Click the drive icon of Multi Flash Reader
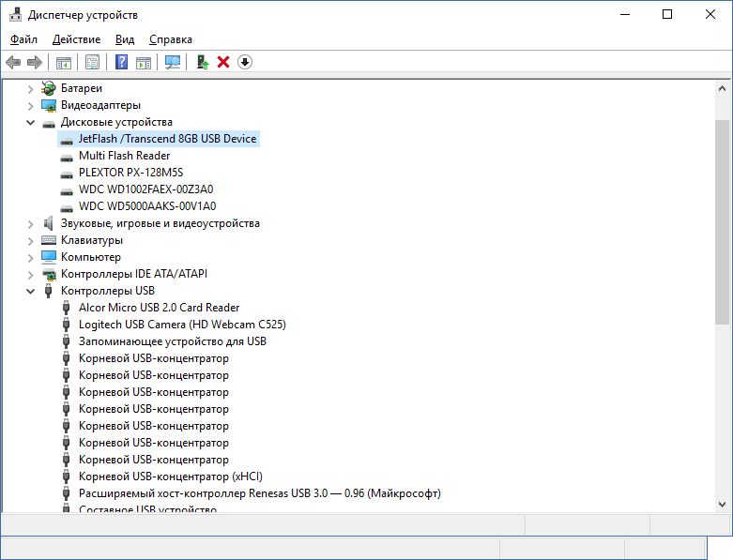This screenshot has height=560, width=733. click(x=67, y=158)
